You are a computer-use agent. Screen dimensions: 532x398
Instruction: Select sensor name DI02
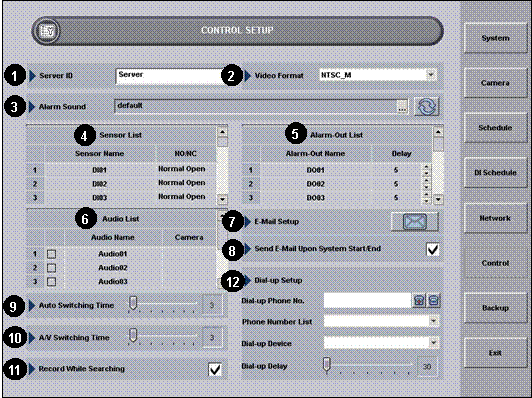(x=100, y=184)
